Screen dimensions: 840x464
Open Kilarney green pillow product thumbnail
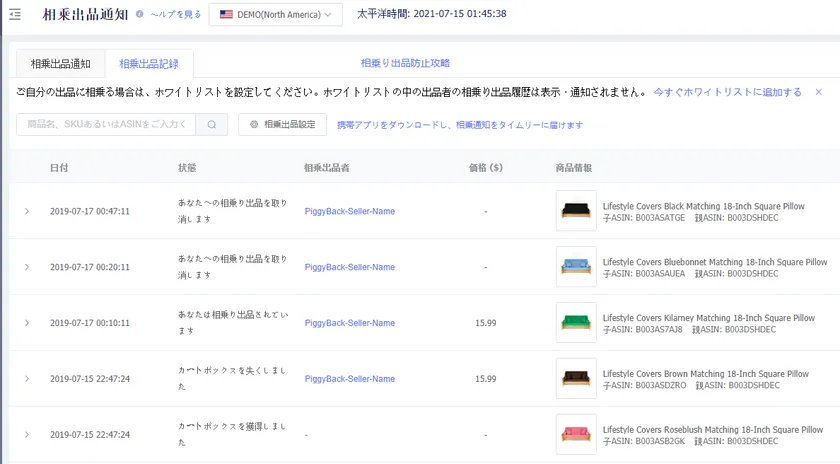tap(576, 323)
